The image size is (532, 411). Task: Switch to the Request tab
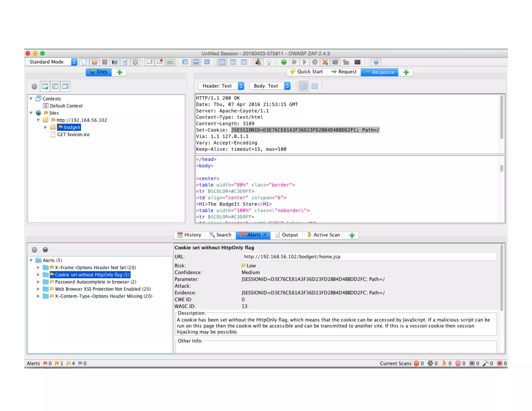(344, 72)
